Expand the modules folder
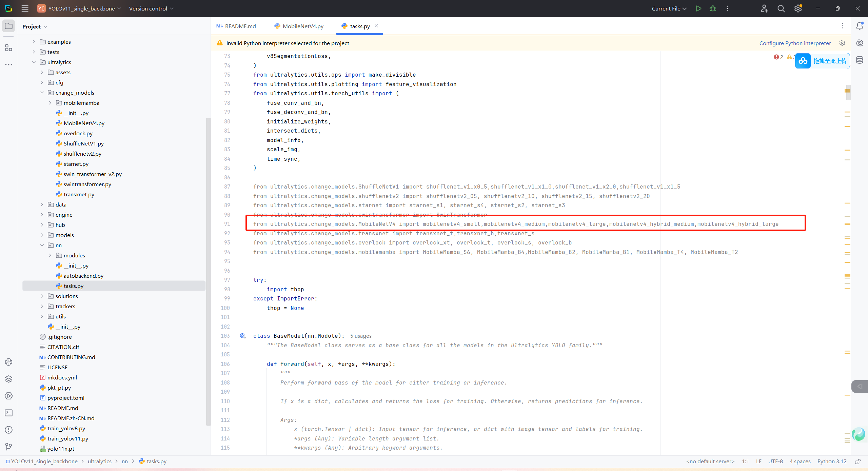This screenshot has width=868, height=471. pos(50,255)
